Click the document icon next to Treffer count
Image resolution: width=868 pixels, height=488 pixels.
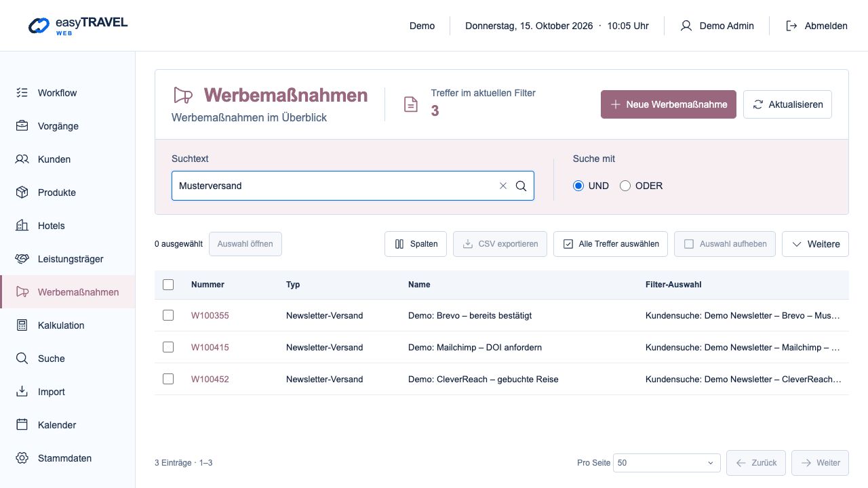click(x=410, y=104)
